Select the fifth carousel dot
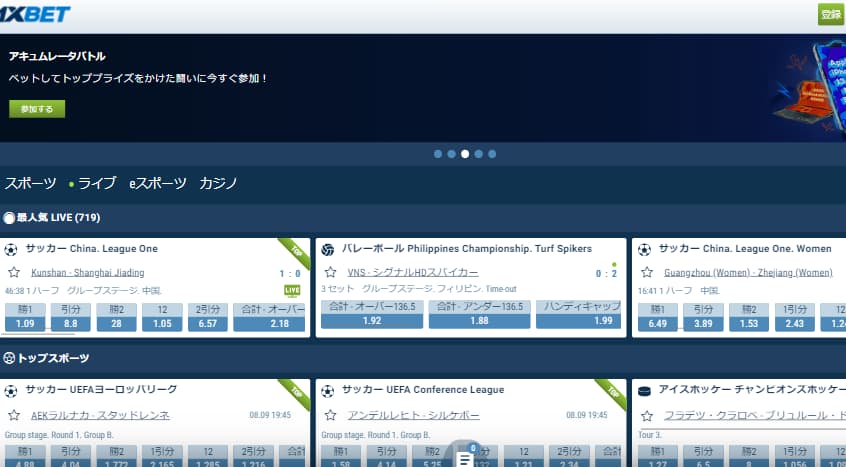The height and width of the screenshot is (467, 846). click(492, 154)
